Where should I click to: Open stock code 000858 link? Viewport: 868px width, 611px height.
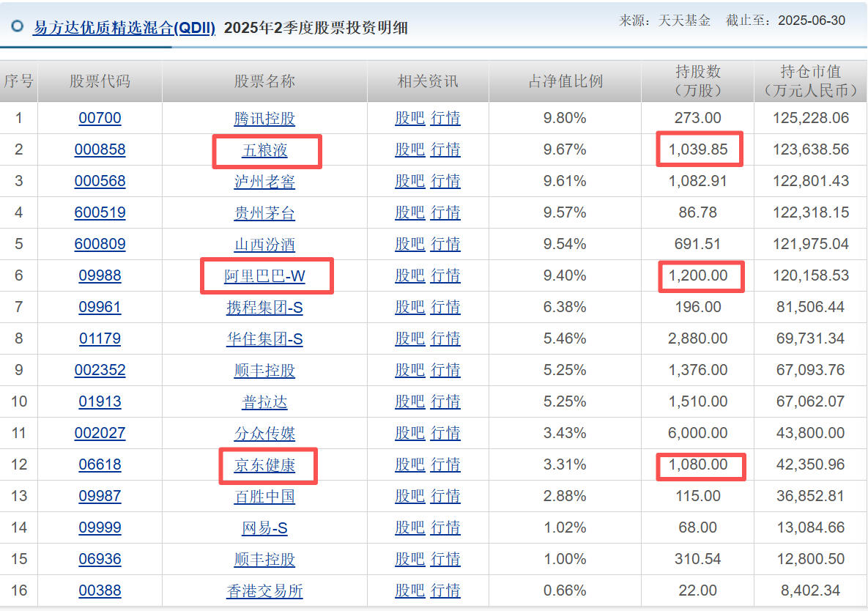pyautogui.click(x=100, y=149)
